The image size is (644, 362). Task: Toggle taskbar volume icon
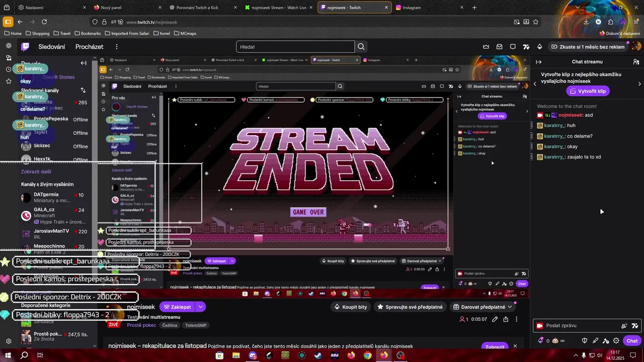tap(598, 355)
